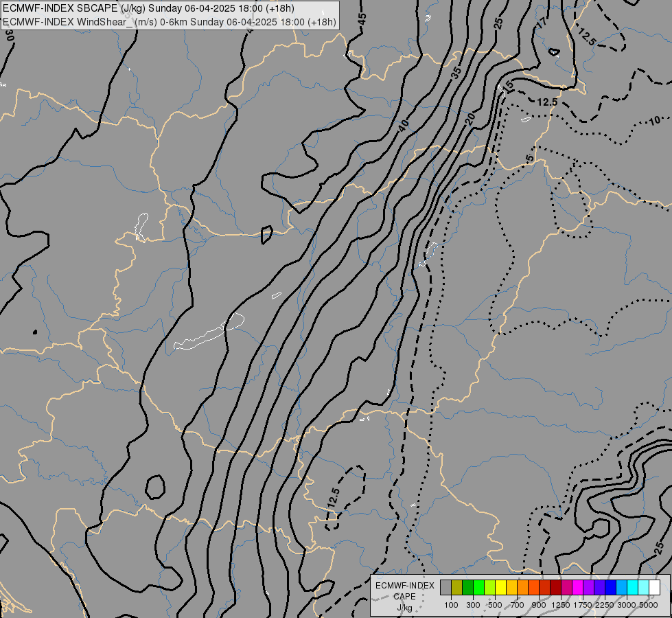Pick the pure yellow legend swatch

(500, 587)
